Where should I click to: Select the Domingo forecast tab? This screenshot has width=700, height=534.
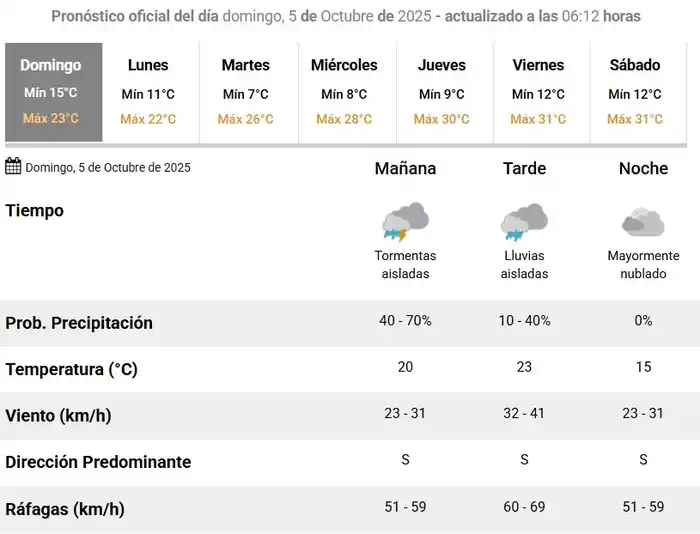pyautogui.click(x=51, y=92)
